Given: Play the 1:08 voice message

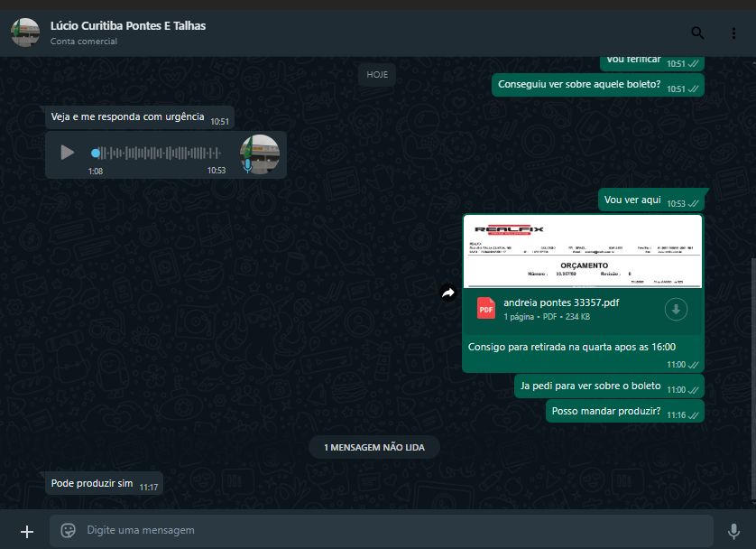Looking at the screenshot, I should tap(68, 153).
